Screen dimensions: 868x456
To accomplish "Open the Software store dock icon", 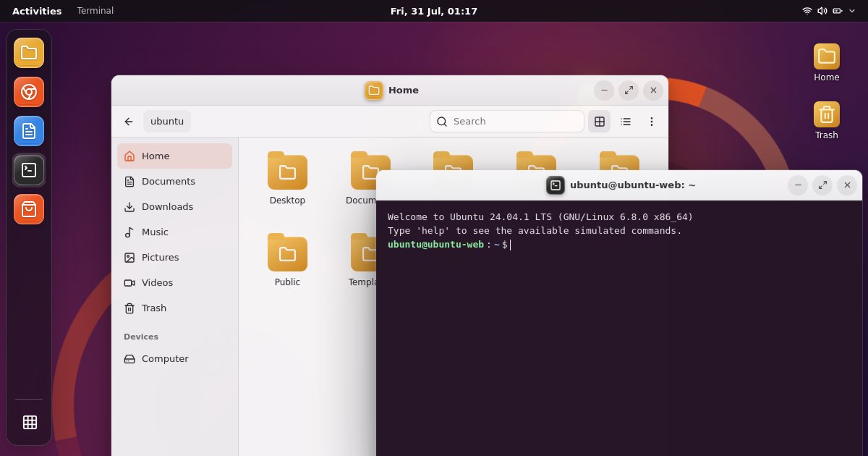I will click(x=29, y=209).
